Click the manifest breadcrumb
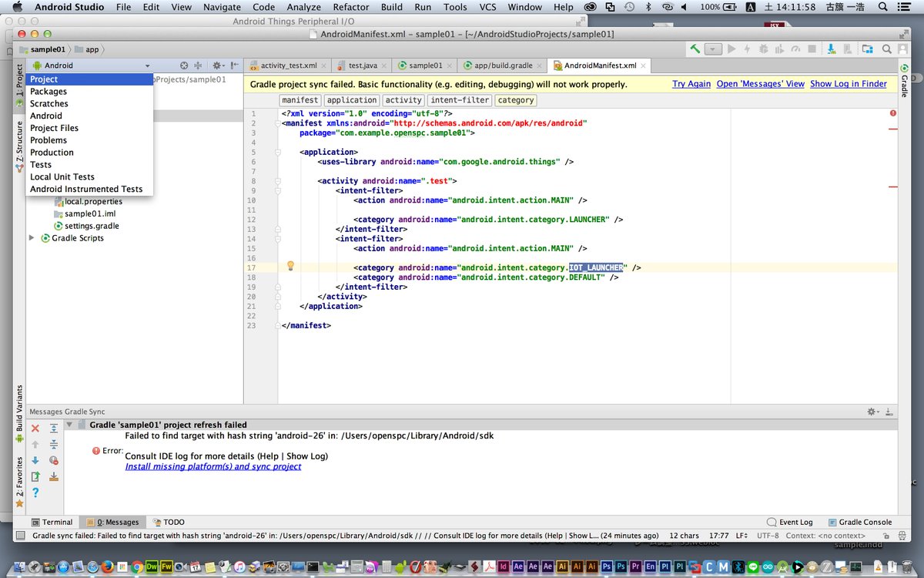 click(300, 100)
